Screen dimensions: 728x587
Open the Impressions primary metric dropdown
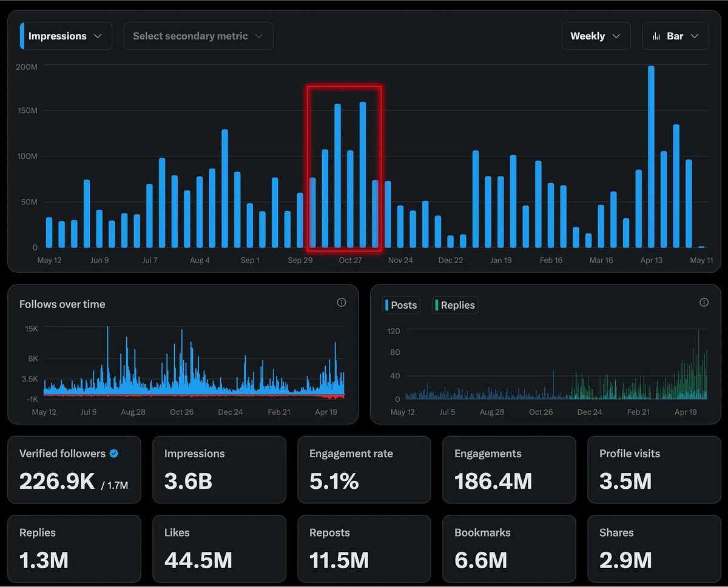pos(66,36)
